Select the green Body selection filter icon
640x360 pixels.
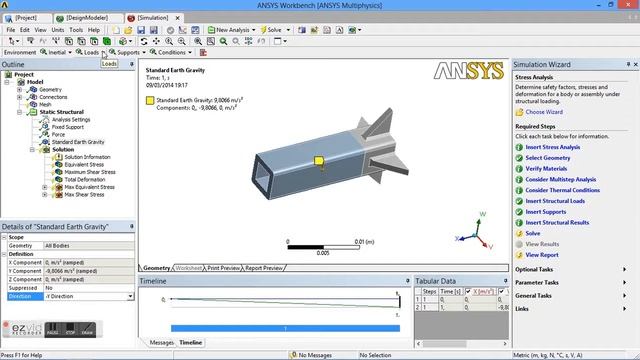tap(107, 41)
